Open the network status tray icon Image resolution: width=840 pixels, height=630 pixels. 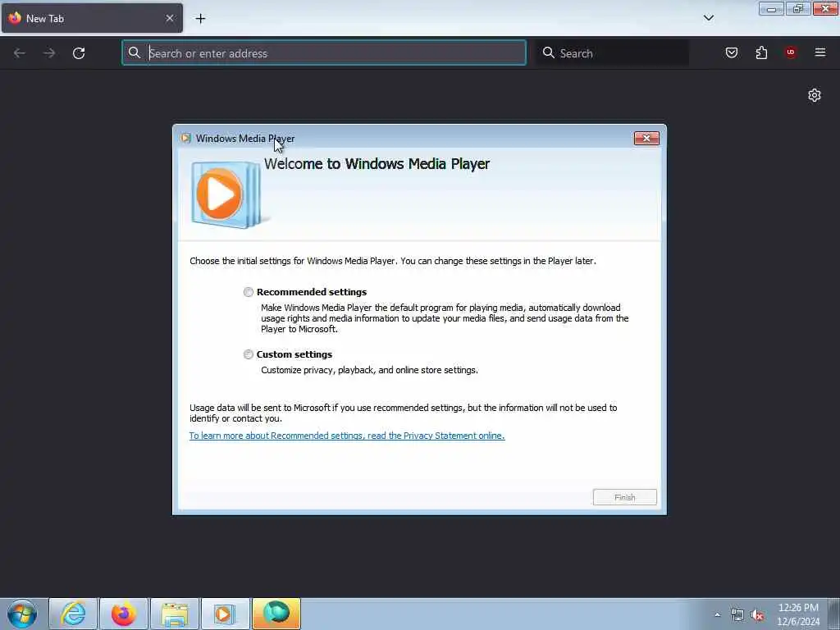click(737, 615)
